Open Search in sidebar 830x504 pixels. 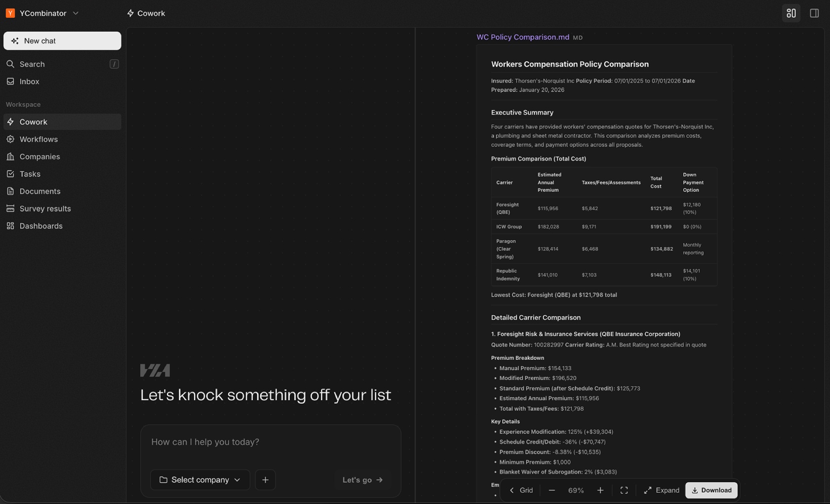coord(62,64)
